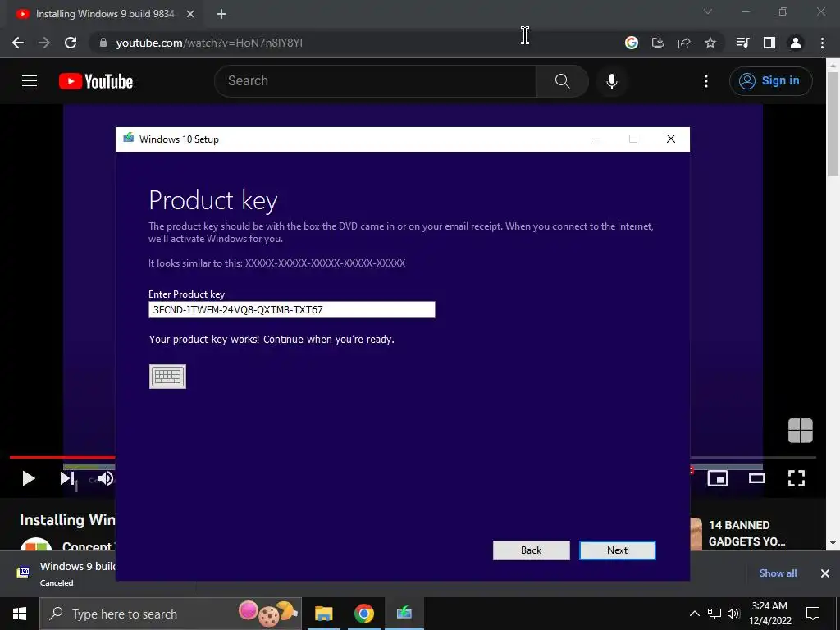Screen dimensions: 840x630
Task: Click the install app icon in address bar
Action: click(x=658, y=43)
